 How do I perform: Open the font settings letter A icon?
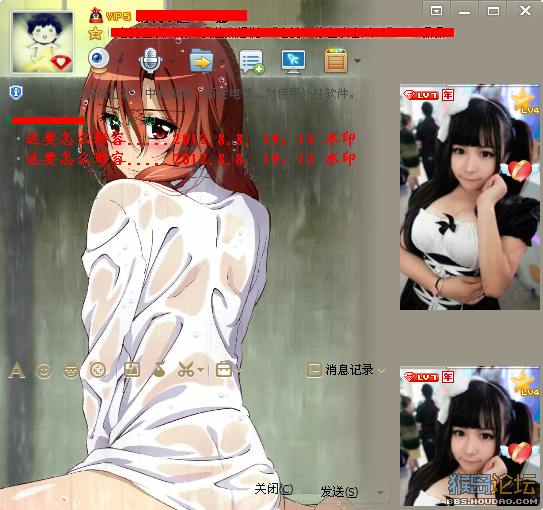tap(17, 370)
